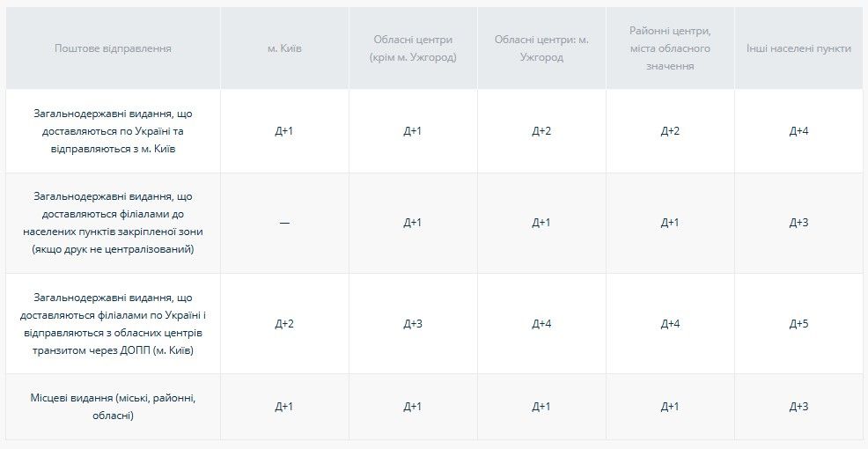Click "Районні центри, міста обласного значення" header
This screenshot has width=868, height=449.
670,48
